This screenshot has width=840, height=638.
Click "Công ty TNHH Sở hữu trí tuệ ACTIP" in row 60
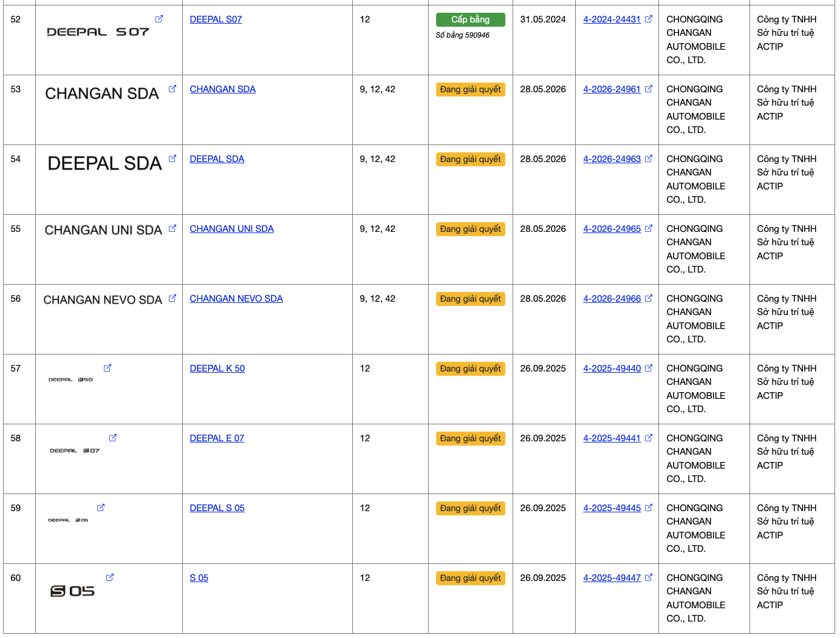pos(787,591)
